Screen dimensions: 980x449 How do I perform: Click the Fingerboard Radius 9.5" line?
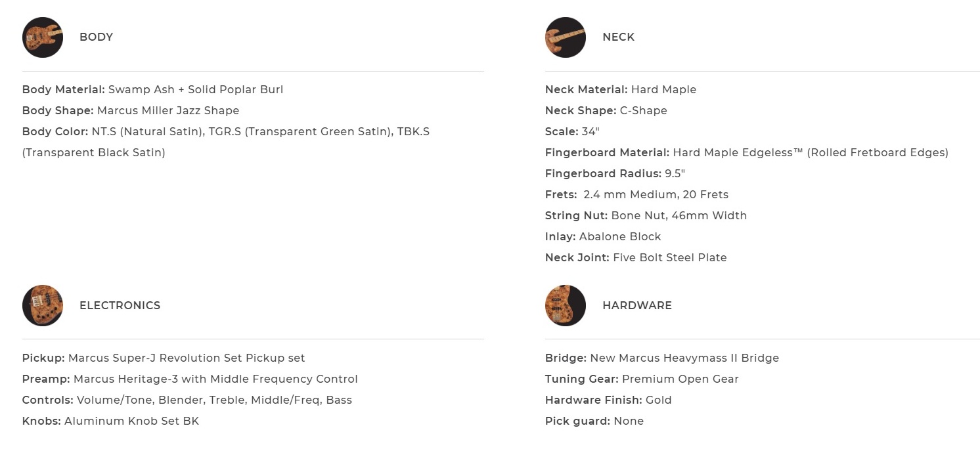click(x=615, y=173)
